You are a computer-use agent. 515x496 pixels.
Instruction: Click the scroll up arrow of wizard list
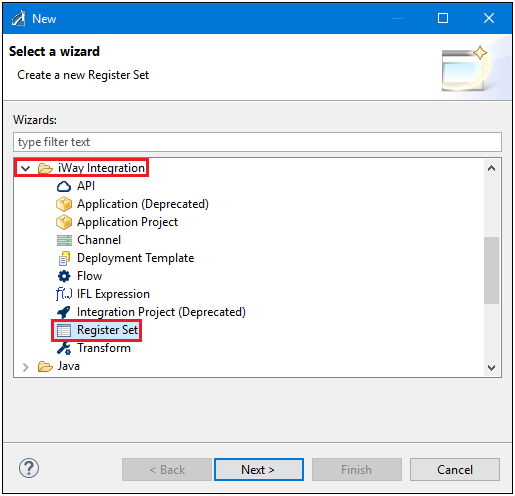tap(491, 168)
